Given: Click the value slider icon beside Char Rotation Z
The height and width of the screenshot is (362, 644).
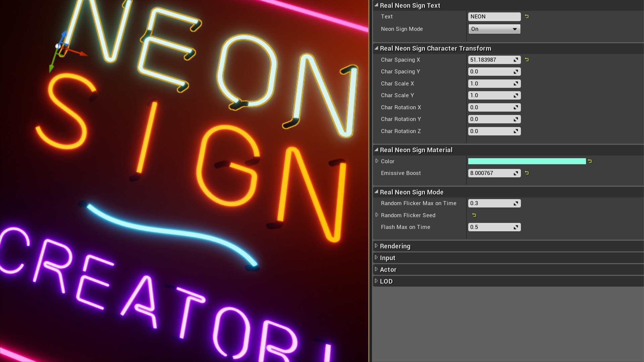Looking at the screenshot, I should click(x=516, y=131).
